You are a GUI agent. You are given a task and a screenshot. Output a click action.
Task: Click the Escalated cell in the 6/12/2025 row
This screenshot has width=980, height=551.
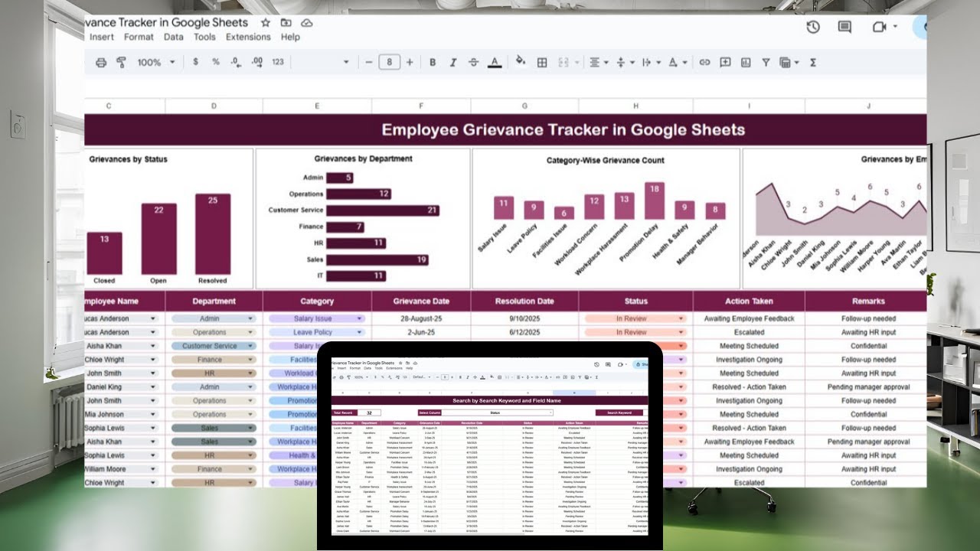coord(749,332)
